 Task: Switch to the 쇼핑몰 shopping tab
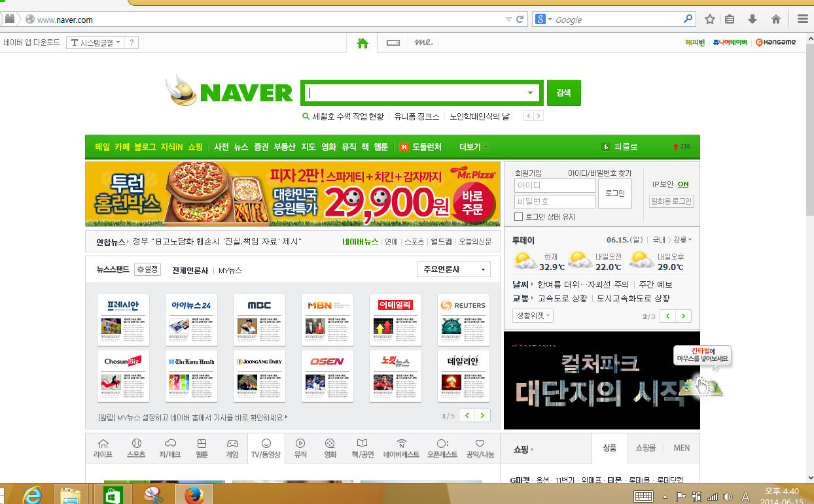click(x=646, y=448)
